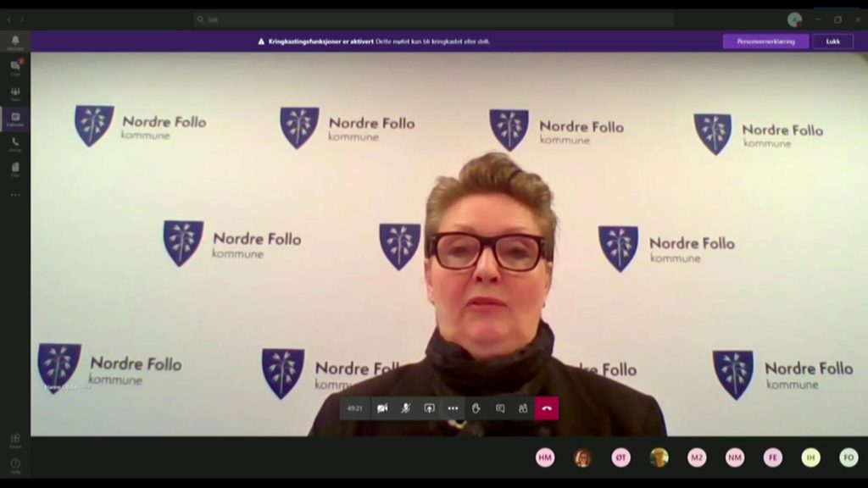Select participant avatar FE
This screenshot has width=868, height=488.
[x=773, y=457]
